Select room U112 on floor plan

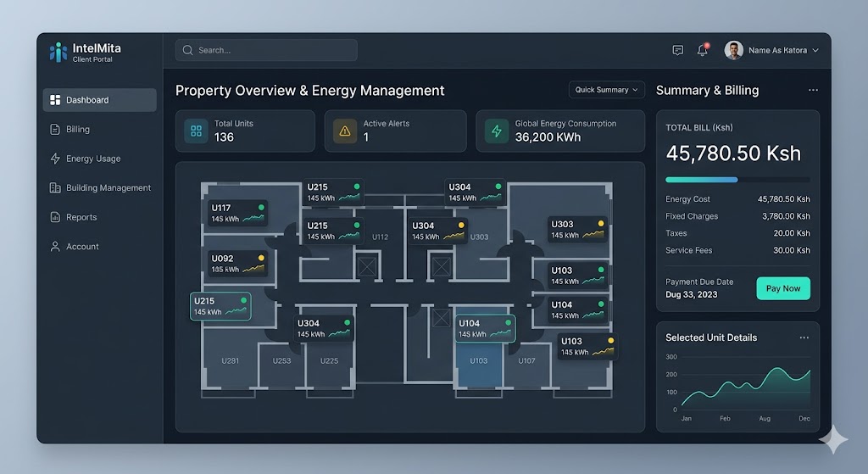[x=380, y=237]
